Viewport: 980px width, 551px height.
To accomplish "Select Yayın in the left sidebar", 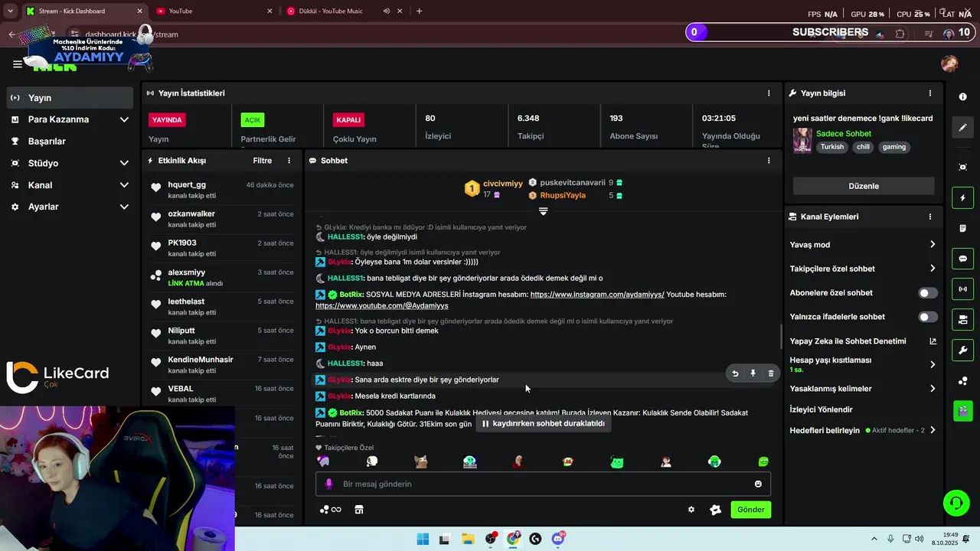I will point(70,98).
